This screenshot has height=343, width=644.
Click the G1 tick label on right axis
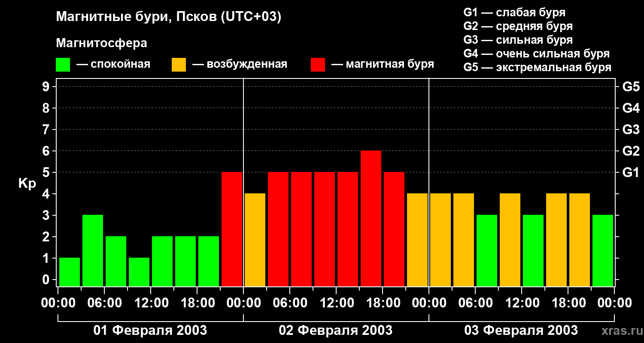pyautogui.click(x=631, y=172)
